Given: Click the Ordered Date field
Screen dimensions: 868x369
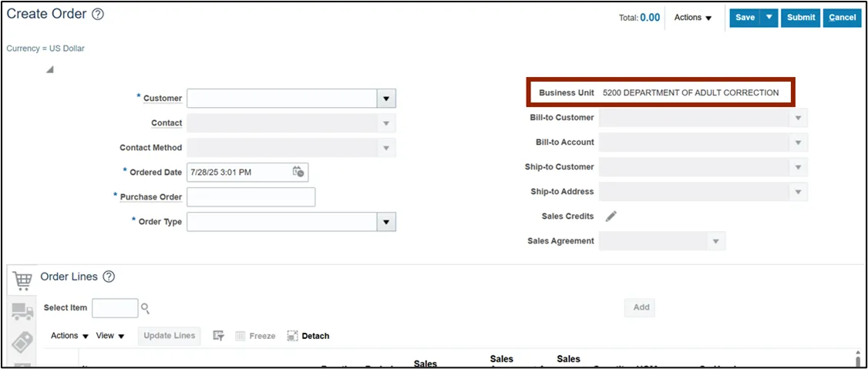Looking at the screenshot, I should 239,172.
